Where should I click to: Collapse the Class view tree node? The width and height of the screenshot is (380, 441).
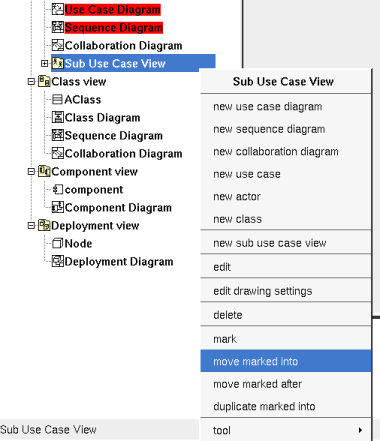coord(31,81)
